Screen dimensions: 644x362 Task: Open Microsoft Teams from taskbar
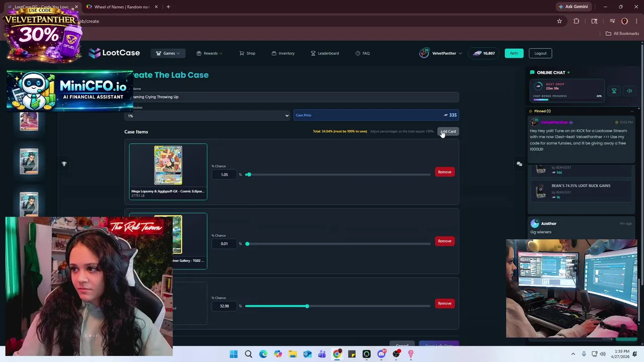(322, 354)
